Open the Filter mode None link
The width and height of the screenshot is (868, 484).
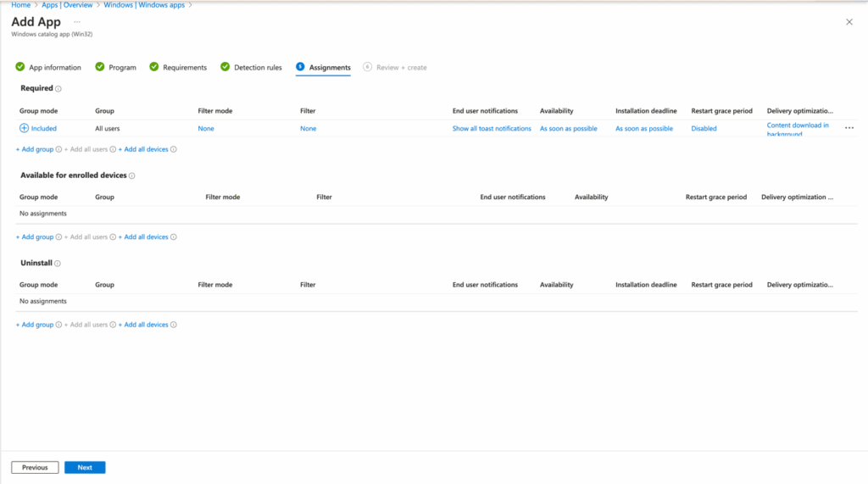coord(206,129)
